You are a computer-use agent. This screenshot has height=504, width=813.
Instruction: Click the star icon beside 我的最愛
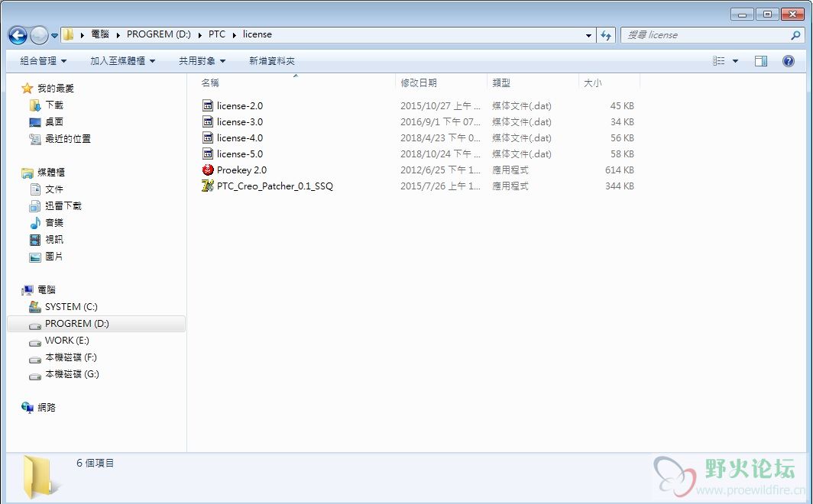pyautogui.click(x=27, y=88)
